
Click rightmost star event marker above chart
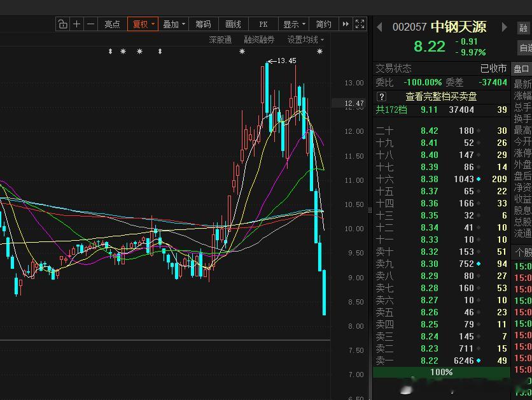[x=319, y=51]
